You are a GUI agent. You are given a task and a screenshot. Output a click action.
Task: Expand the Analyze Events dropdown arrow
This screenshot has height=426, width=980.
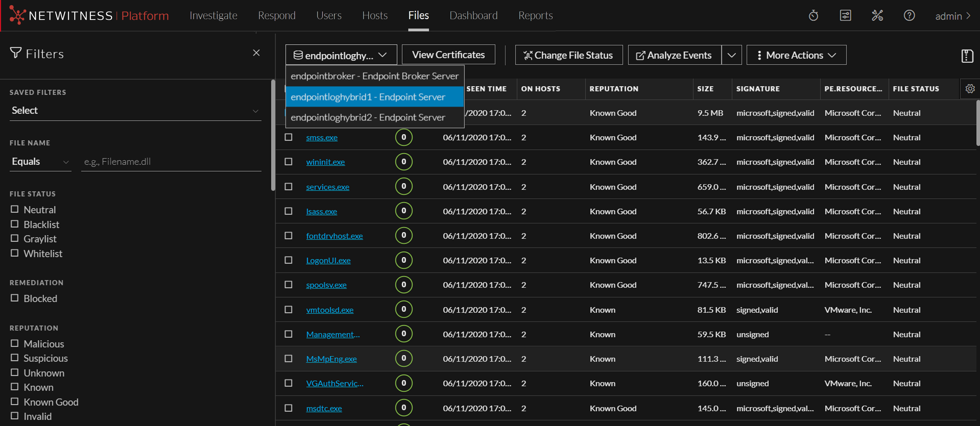point(732,55)
